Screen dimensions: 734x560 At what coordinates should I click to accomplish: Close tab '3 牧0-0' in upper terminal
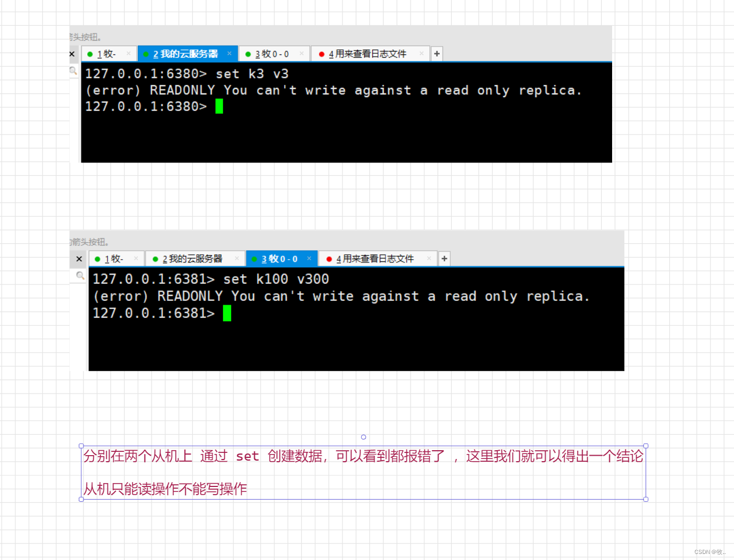click(301, 53)
